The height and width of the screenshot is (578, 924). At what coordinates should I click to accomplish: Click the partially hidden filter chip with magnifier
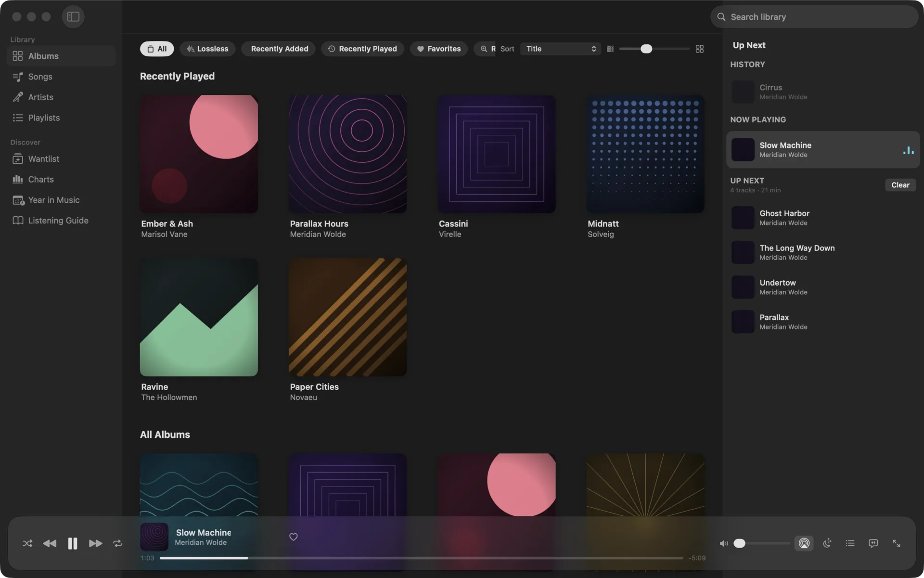[x=485, y=49]
